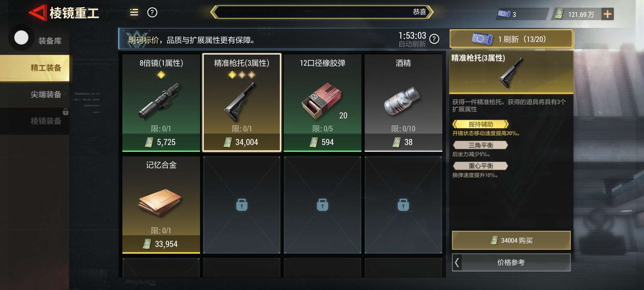Tap the first locked item slot
This screenshot has height=290, width=644.
(242, 205)
